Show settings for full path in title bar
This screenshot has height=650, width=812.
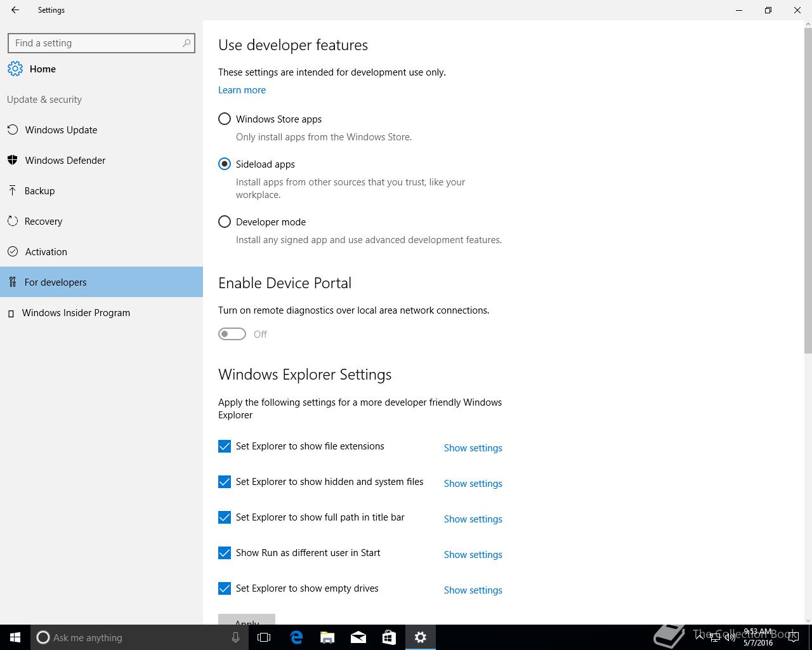click(x=473, y=519)
